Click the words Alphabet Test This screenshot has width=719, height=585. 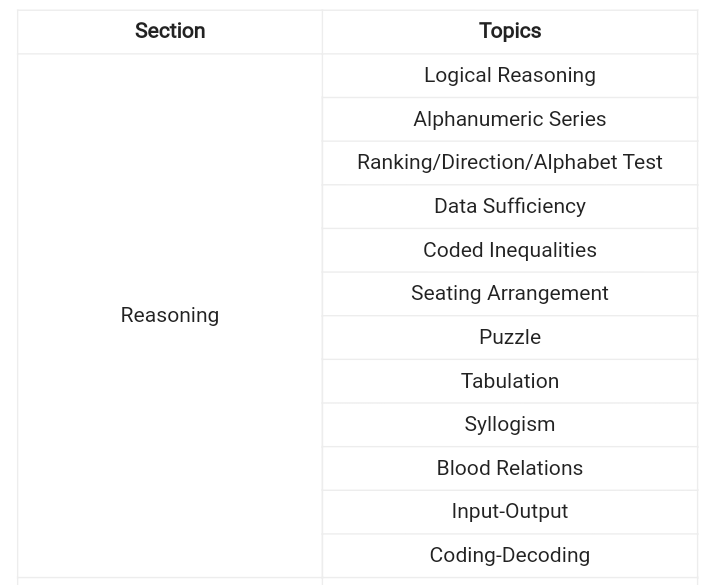598,162
